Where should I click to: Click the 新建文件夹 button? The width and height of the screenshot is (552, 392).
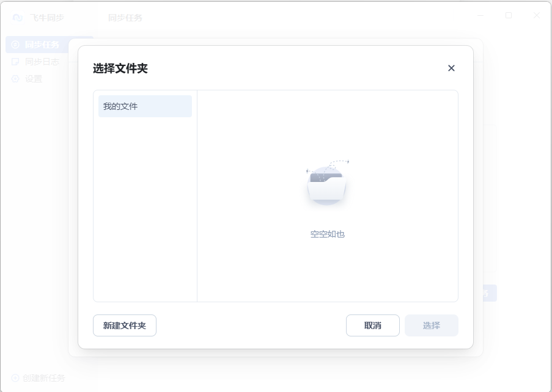click(x=124, y=325)
